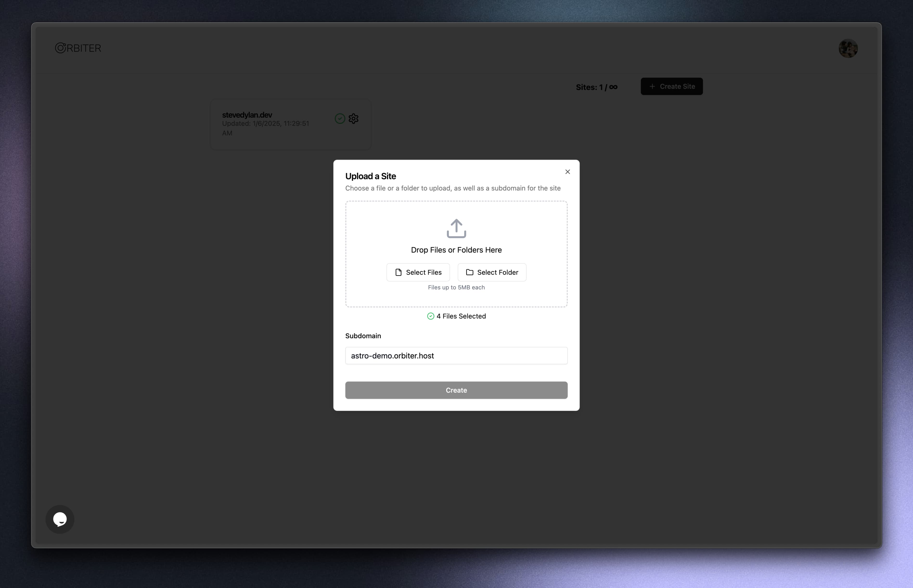Click the Sites count label
913x588 pixels.
(597, 87)
